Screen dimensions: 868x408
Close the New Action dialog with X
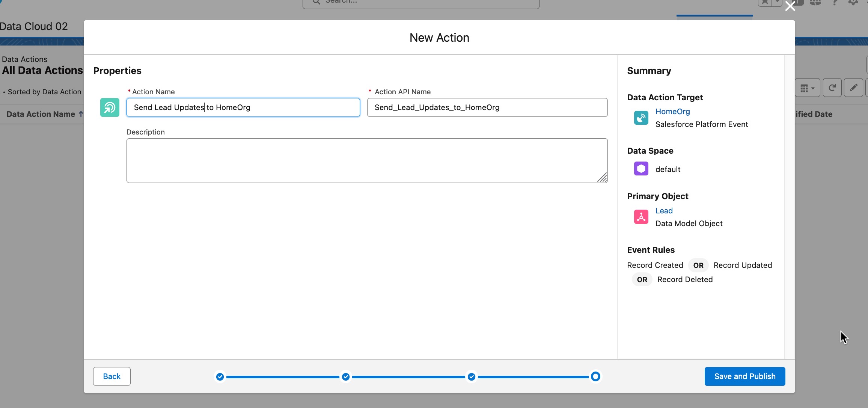pyautogui.click(x=790, y=6)
